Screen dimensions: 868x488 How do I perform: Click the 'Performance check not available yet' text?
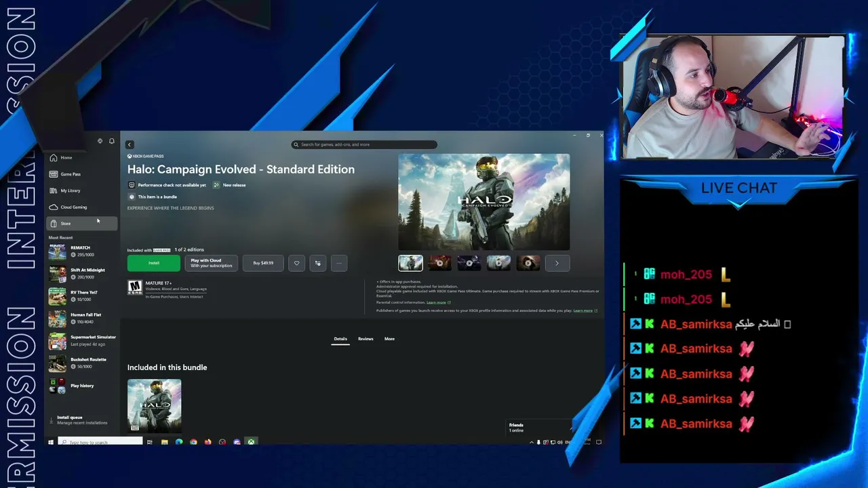click(x=172, y=185)
